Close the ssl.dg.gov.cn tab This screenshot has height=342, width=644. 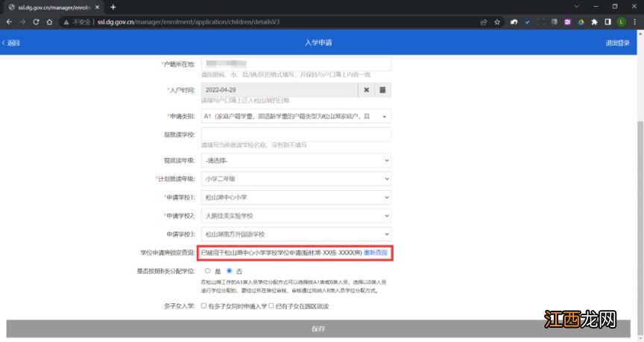(x=98, y=7)
